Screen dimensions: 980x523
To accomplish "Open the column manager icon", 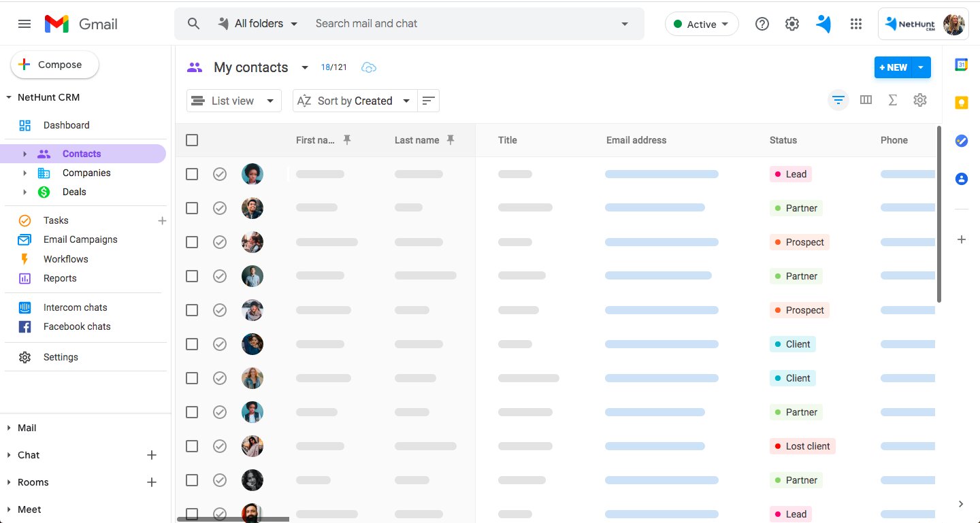I will click(x=866, y=101).
